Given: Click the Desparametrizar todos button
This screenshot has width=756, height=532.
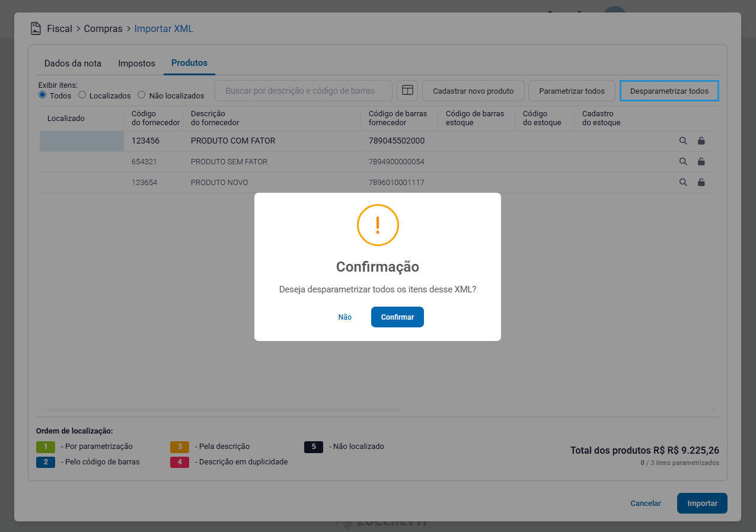Looking at the screenshot, I should (669, 91).
